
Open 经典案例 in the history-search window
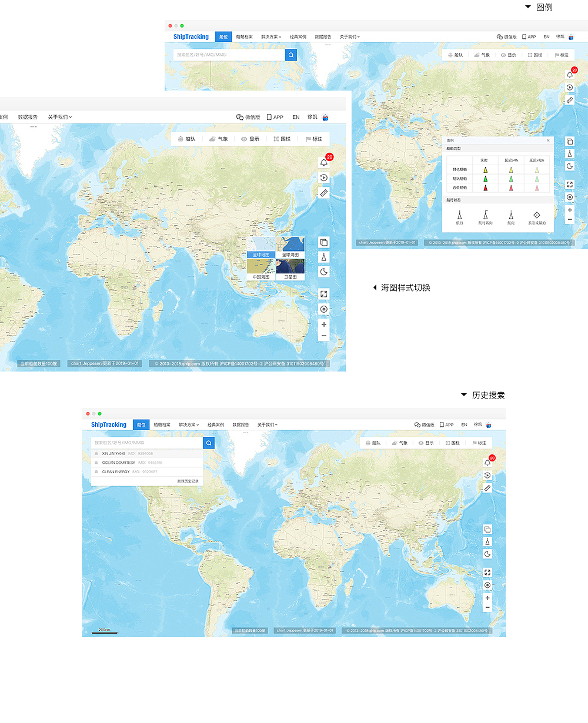(216, 424)
